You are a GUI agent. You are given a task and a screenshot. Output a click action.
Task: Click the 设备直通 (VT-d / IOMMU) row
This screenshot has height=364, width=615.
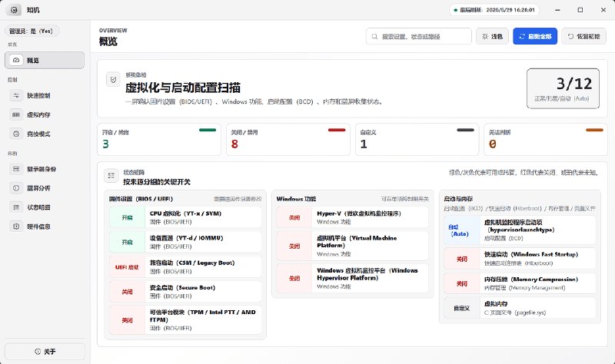tap(185, 242)
